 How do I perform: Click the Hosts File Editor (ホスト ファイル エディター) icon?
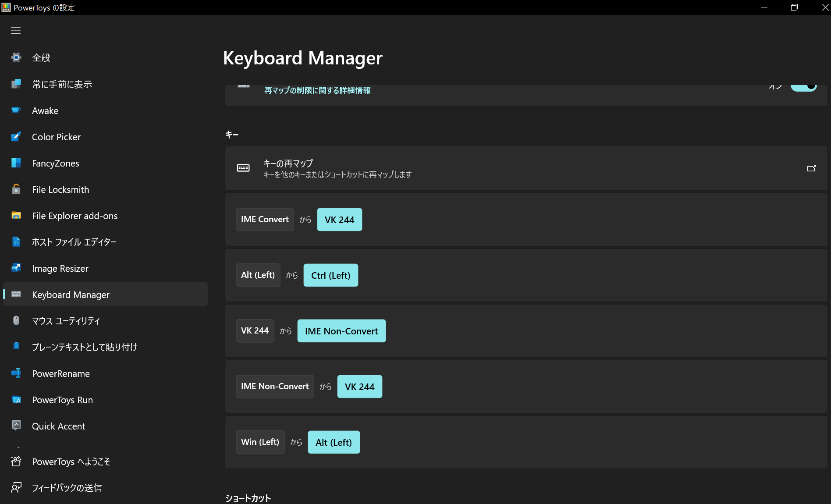[16, 241]
